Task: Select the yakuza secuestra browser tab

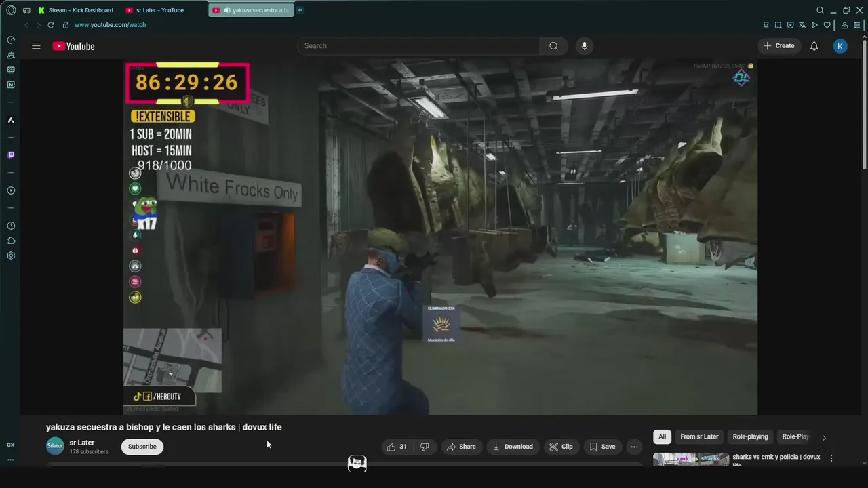Action: click(x=251, y=10)
